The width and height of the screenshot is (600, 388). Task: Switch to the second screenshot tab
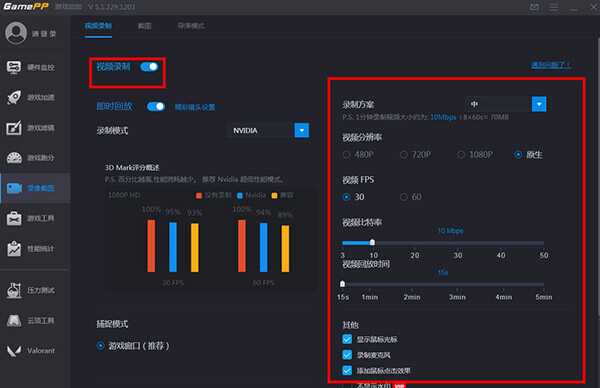[144, 26]
